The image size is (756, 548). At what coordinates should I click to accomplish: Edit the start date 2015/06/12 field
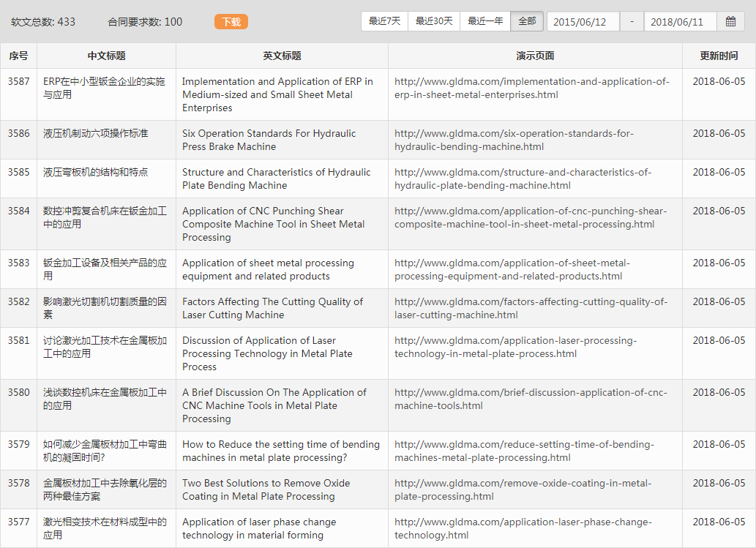pyautogui.click(x=583, y=22)
